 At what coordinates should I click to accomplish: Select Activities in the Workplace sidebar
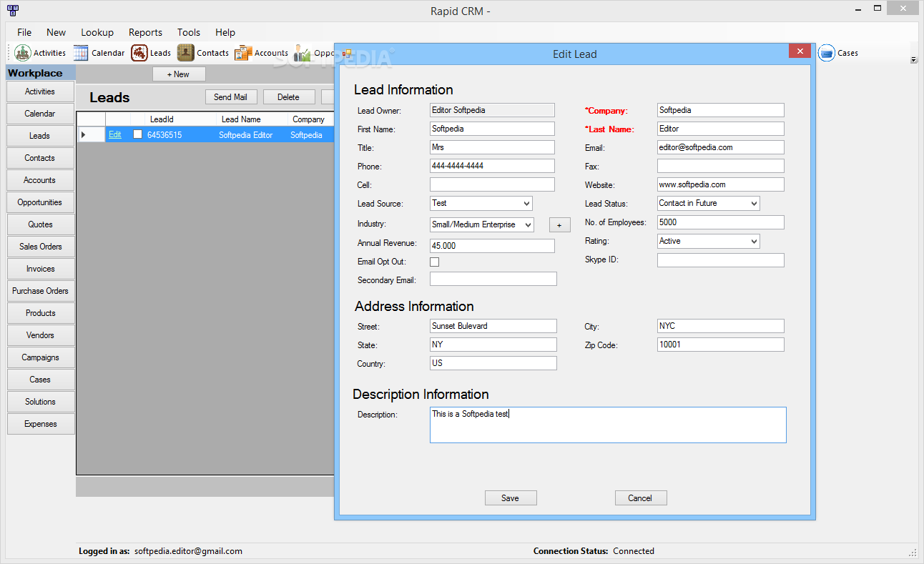click(40, 91)
